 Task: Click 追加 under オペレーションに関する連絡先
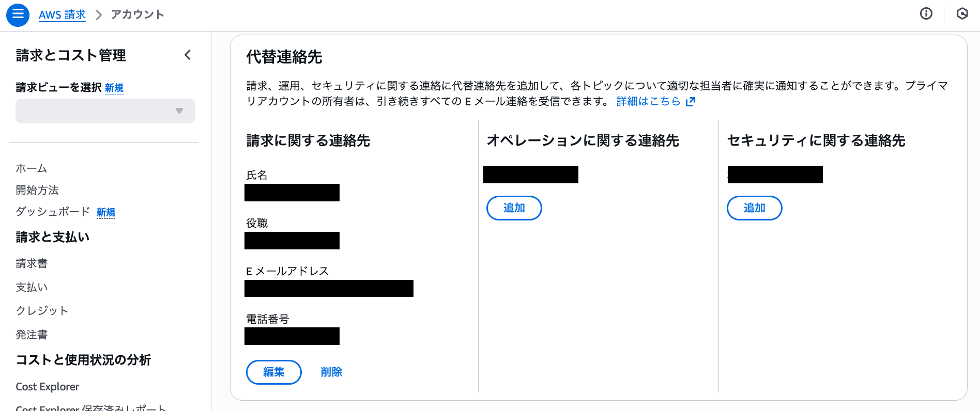pyautogui.click(x=514, y=208)
